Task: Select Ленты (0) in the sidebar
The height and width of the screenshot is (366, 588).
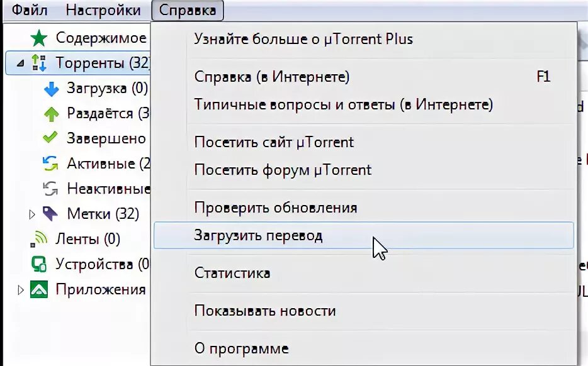Action: (88, 239)
